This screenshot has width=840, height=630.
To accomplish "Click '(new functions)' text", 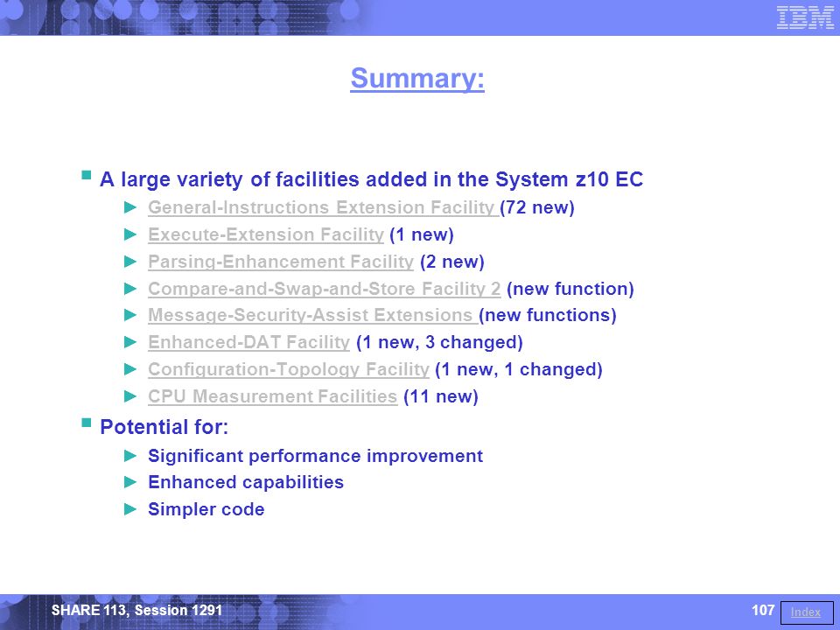I will click(x=548, y=315).
